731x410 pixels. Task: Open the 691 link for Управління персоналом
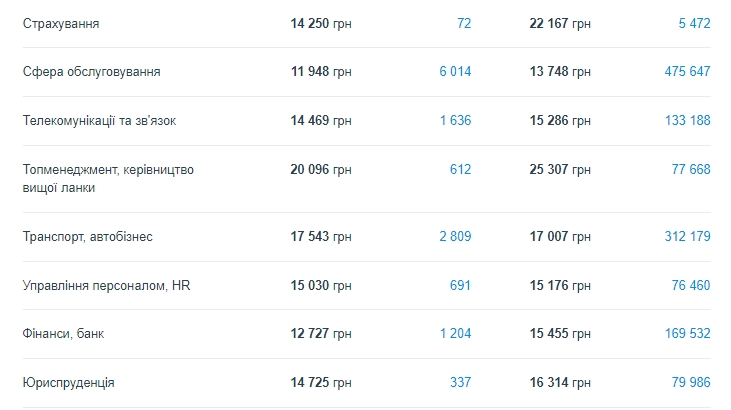coord(460,286)
